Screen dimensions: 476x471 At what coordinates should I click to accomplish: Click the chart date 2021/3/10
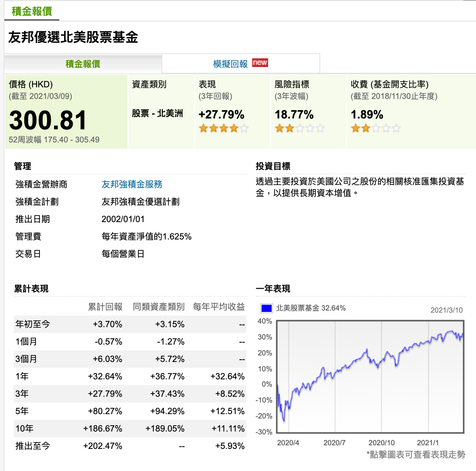point(447,310)
